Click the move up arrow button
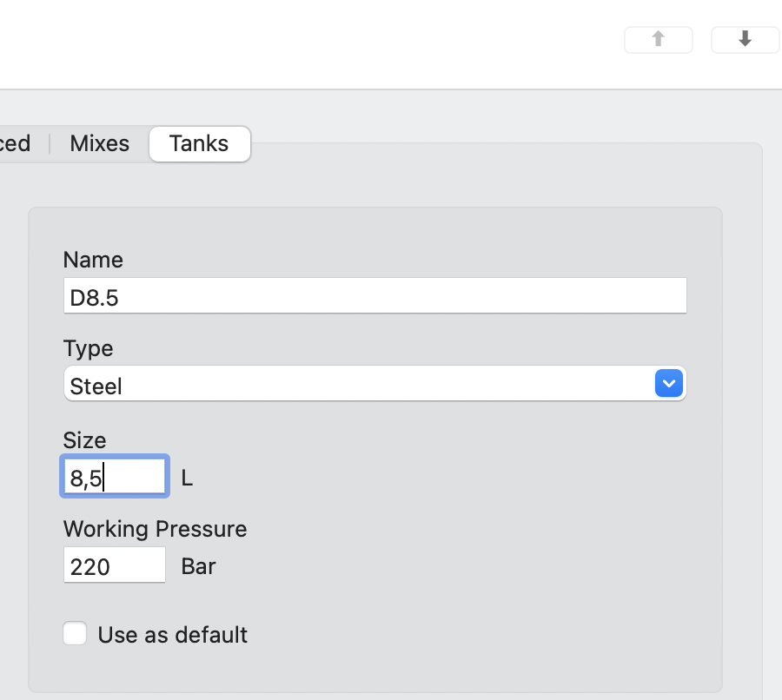The height and width of the screenshot is (700, 782). tap(658, 40)
